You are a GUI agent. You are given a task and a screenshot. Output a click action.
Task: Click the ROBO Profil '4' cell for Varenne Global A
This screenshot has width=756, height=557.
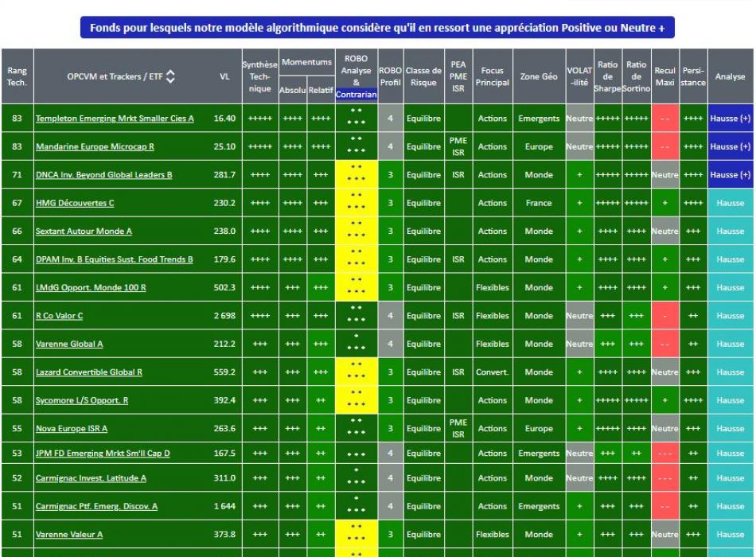(x=391, y=345)
